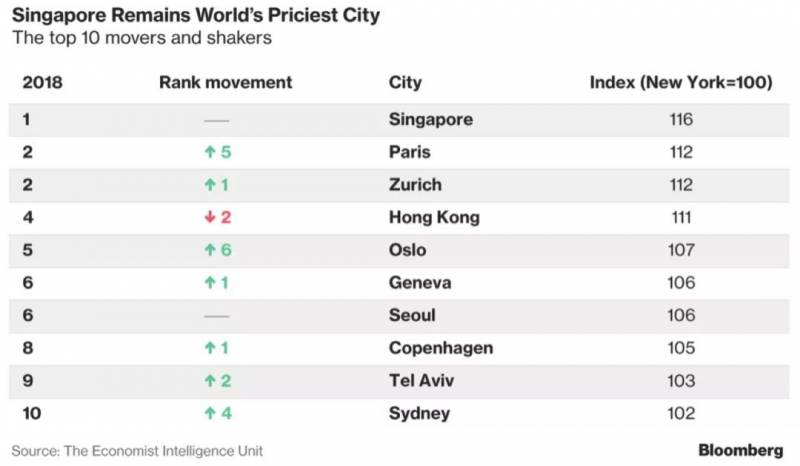Viewport: 800px width, 466px height.
Task: Click the green up arrow beside Zurich
Action: [210, 185]
